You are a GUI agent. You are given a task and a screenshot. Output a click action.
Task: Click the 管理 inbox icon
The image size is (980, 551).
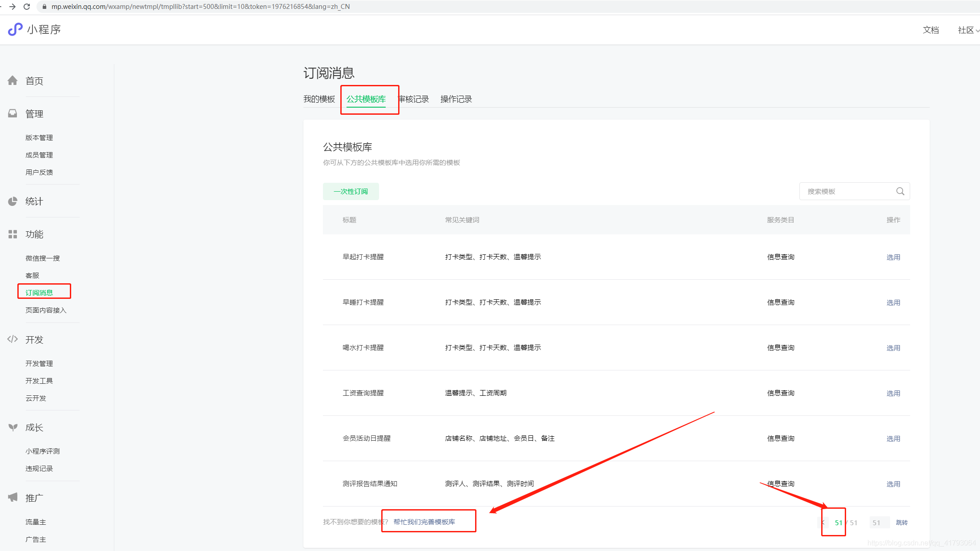click(12, 113)
